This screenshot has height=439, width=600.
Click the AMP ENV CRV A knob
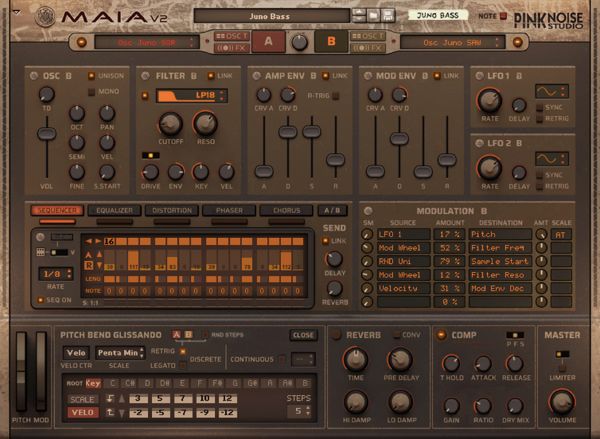264,95
